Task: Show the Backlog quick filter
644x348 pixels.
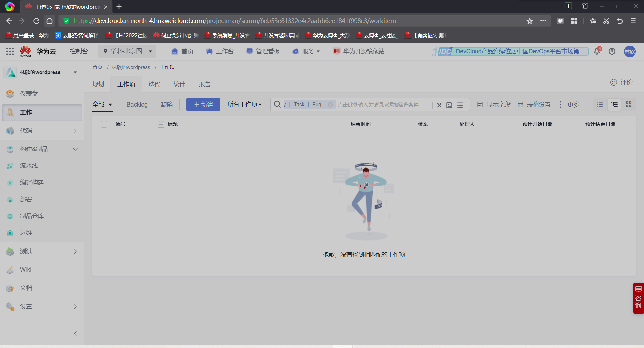Action: click(137, 105)
